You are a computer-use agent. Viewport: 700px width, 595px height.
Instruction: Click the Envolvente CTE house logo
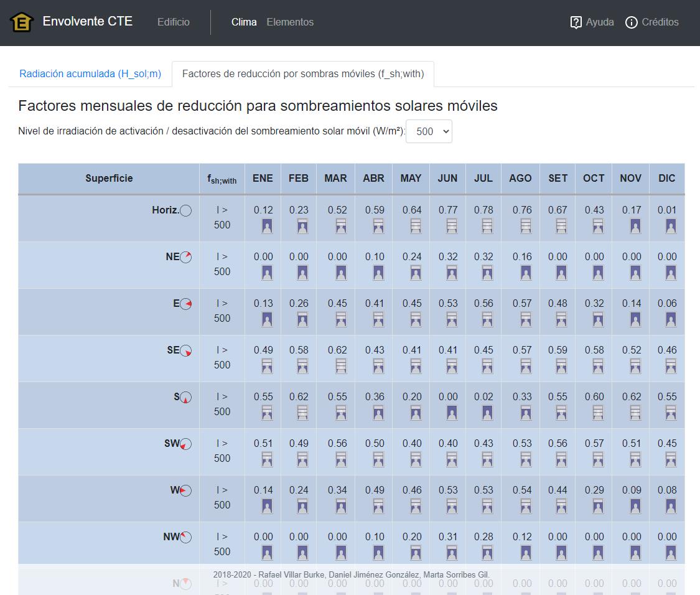click(22, 21)
